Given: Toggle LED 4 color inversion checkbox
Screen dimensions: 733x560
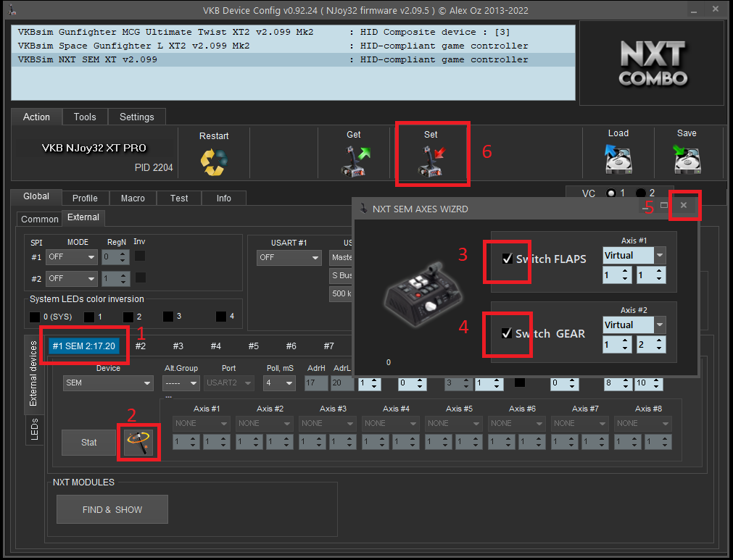Looking at the screenshot, I should [221, 317].
